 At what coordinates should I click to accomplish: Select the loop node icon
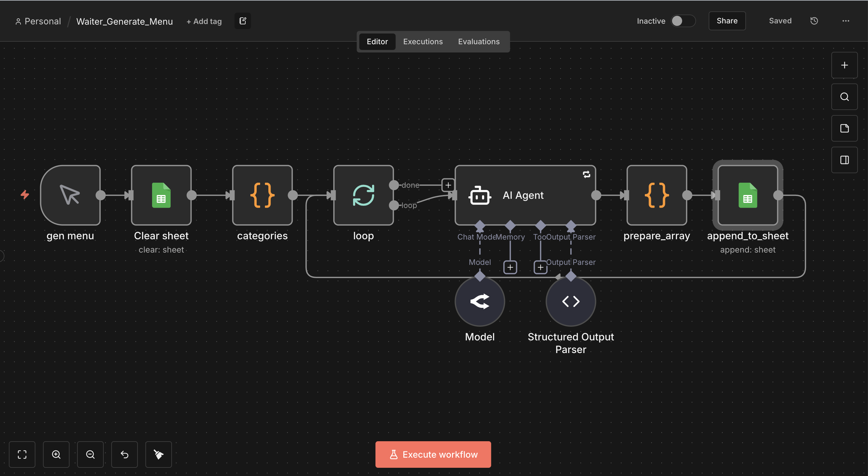363,195
